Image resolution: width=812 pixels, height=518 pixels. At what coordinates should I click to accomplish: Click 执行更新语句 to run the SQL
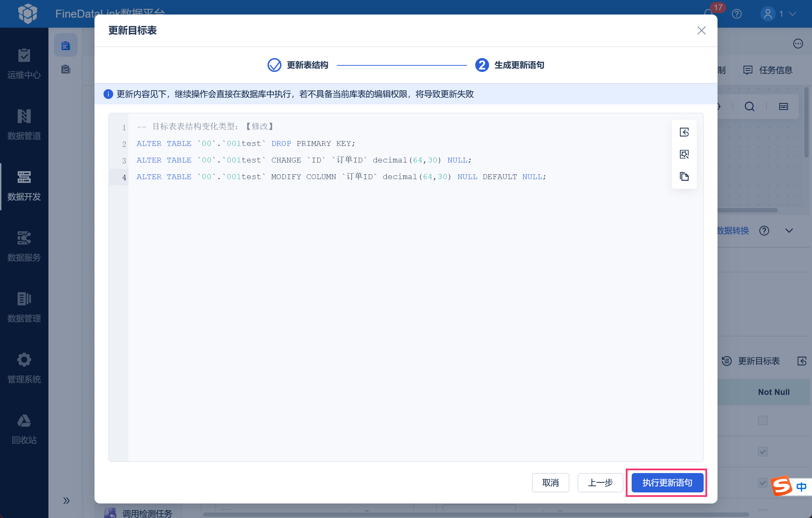click(x=668, y=483)
